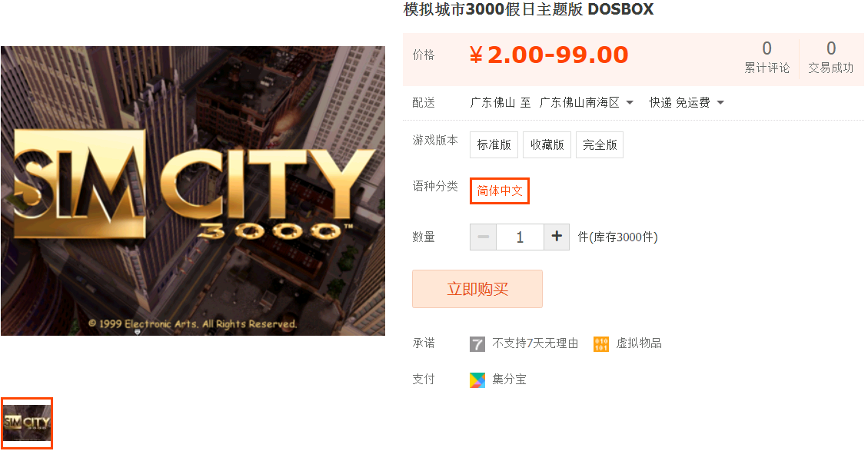Open the 累计评论 reviews count

coord(767,58)
